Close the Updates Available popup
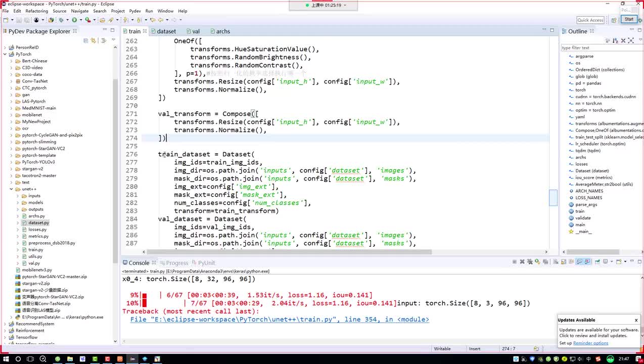The height and width of the screenshot is (364, 644). pyautogui.click(x=636, y=320)
